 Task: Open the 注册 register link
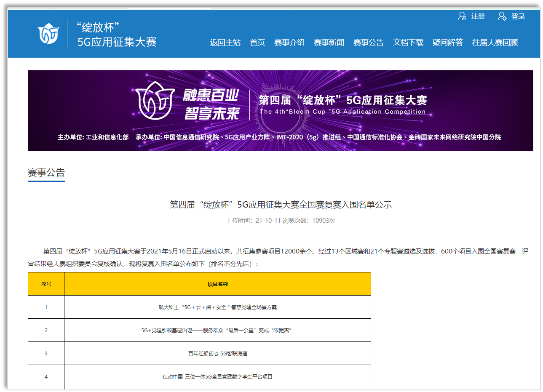coord(478,16)
